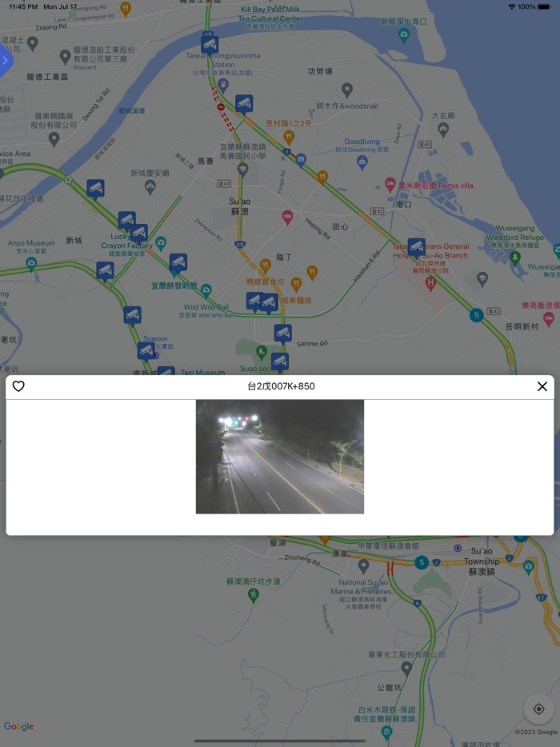Select the 馬賽國民小學 school marker

click(x=242, y=170)
